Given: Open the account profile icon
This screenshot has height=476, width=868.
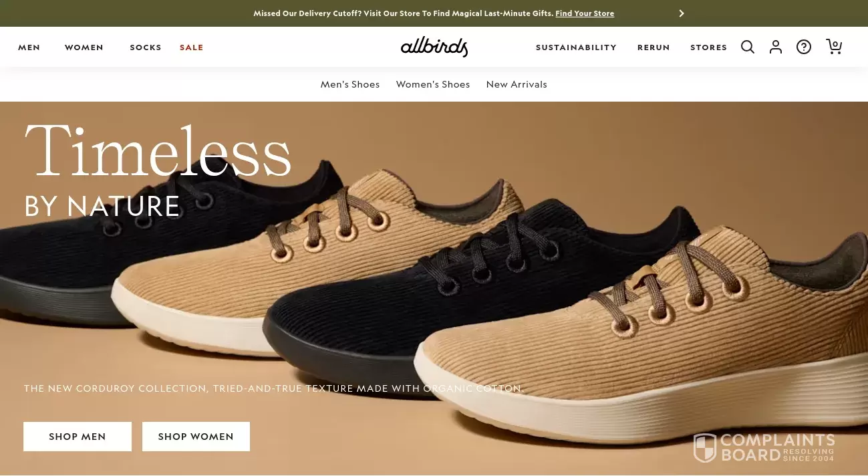Looking at the screenshot, I should coord(776,47).
